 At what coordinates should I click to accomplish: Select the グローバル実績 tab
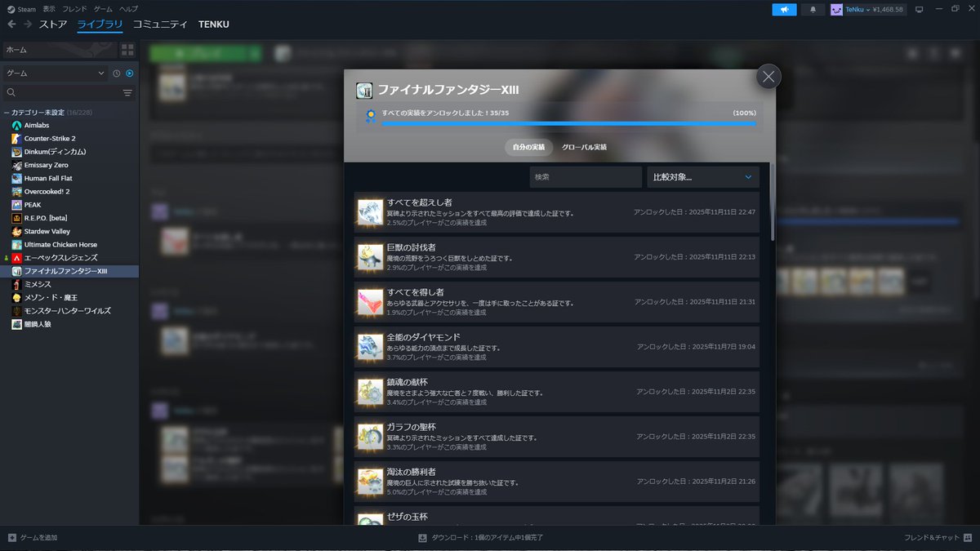coord(584,147)
